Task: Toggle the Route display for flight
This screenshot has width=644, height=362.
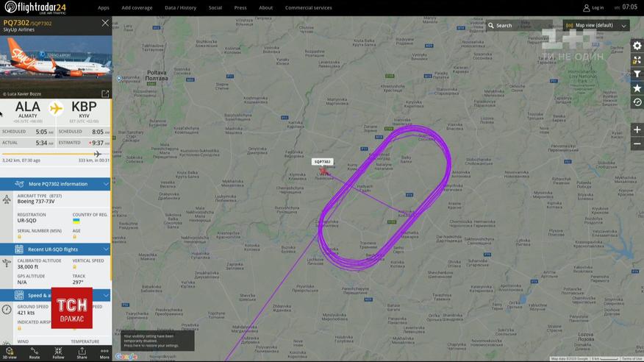Action: tap(35, 353)
